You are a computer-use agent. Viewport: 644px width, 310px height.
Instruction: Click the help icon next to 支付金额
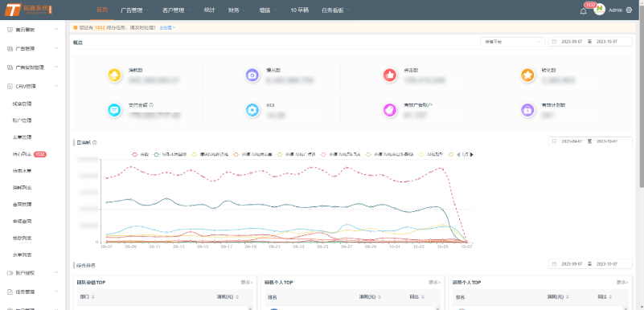[151, 105]
